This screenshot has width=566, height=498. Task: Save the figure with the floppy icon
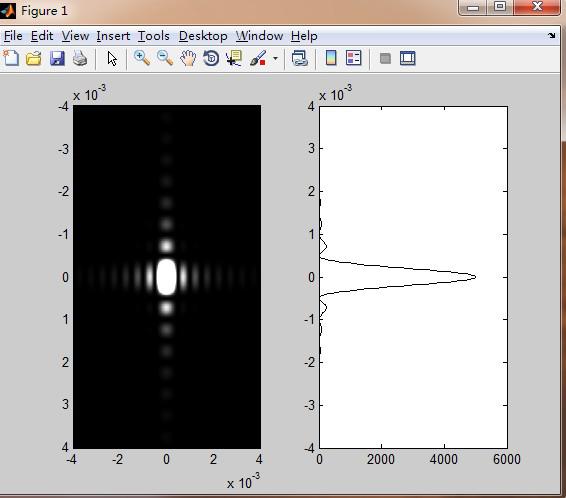coord(57,58)
